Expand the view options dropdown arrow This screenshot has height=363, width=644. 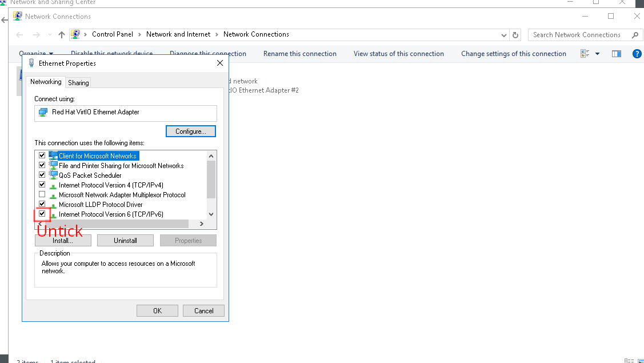pyautogui.click(x=598, y=54)
